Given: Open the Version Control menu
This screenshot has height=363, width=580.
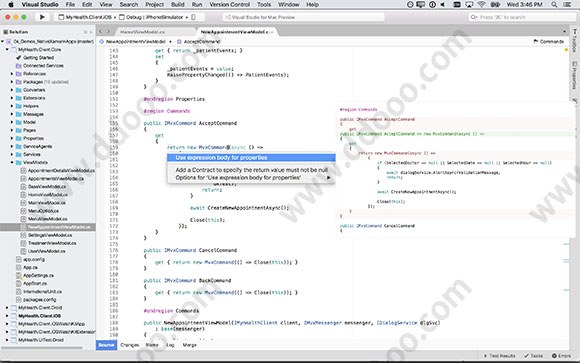Looking at the screenshot, I should (229, 4).
